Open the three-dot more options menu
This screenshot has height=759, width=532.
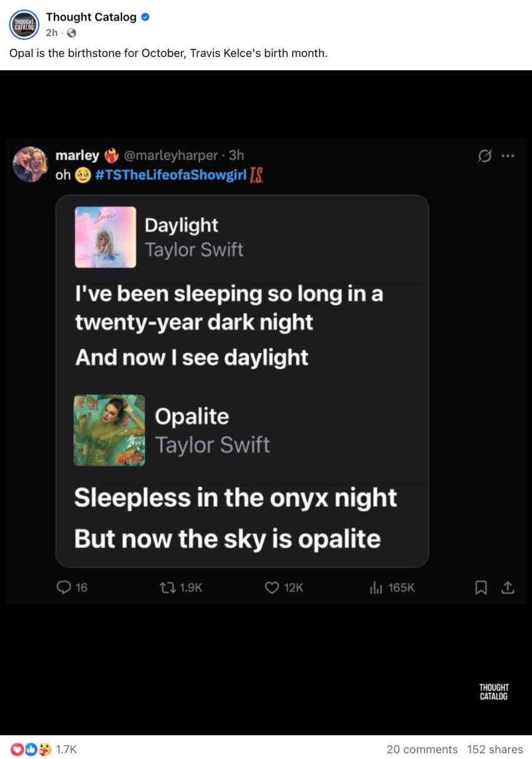click(508, 156)
